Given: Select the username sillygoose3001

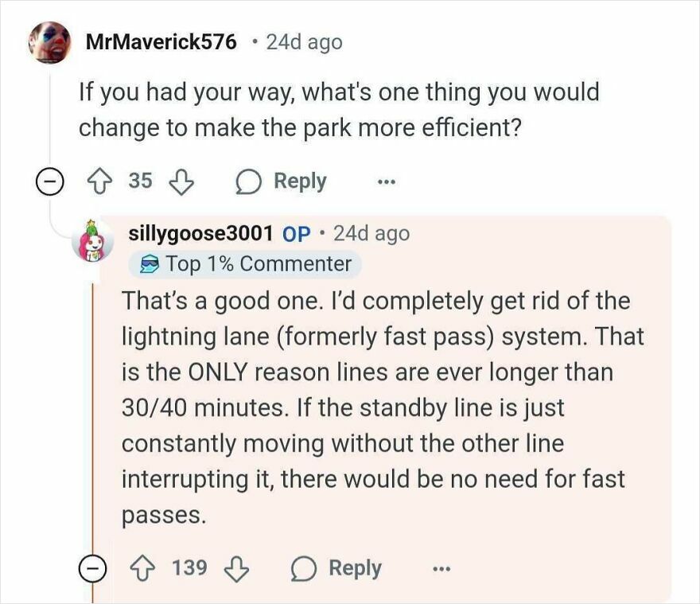Looking at the screenshot, I should tap(201, 232).
